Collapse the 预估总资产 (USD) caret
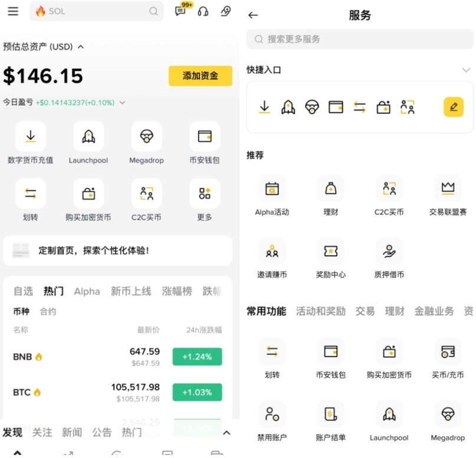 point(81,47)
